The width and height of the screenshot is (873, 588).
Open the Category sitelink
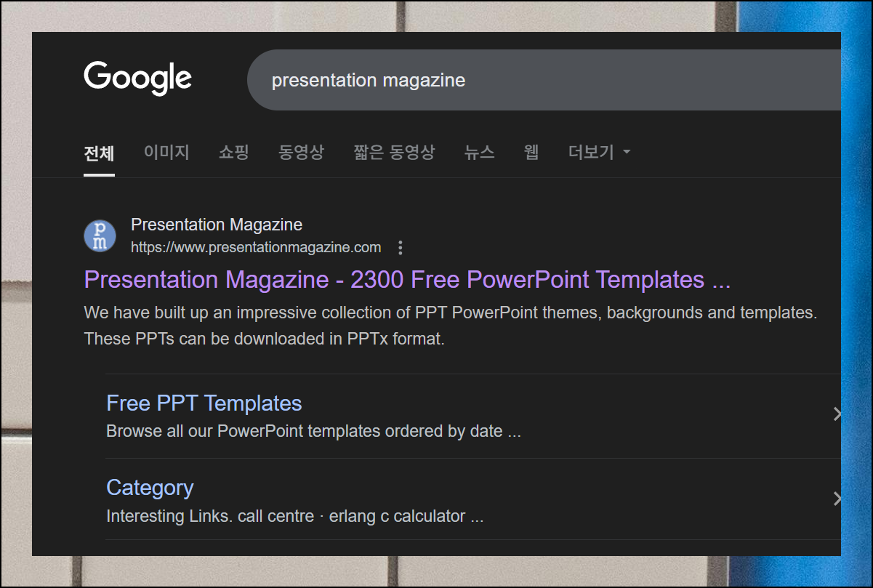click(x=150, y=488)
